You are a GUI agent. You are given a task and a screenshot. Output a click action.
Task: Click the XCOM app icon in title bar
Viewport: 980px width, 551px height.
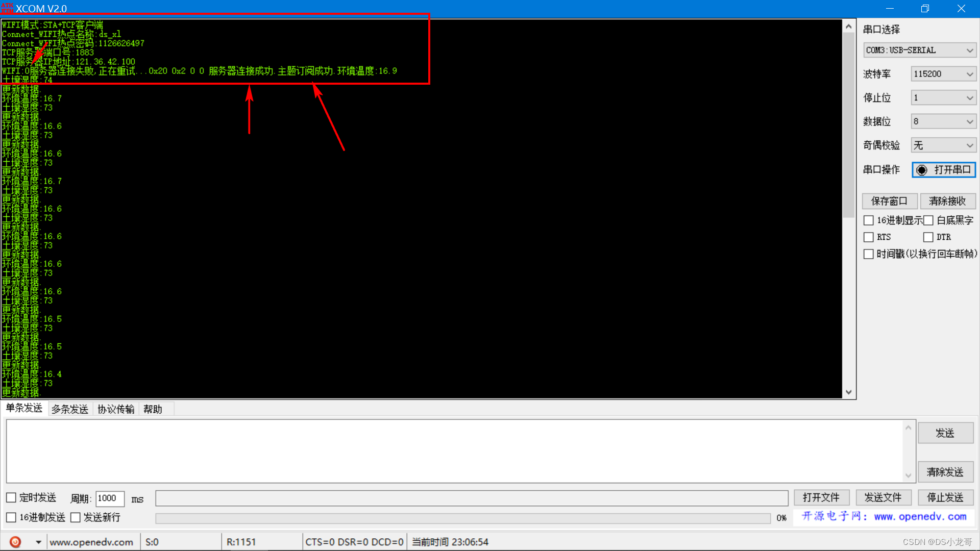point(7,8)
